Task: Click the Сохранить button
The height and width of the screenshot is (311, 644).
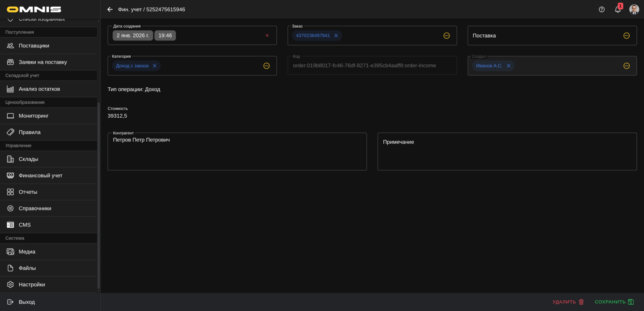Action: (x=614, y=302)
